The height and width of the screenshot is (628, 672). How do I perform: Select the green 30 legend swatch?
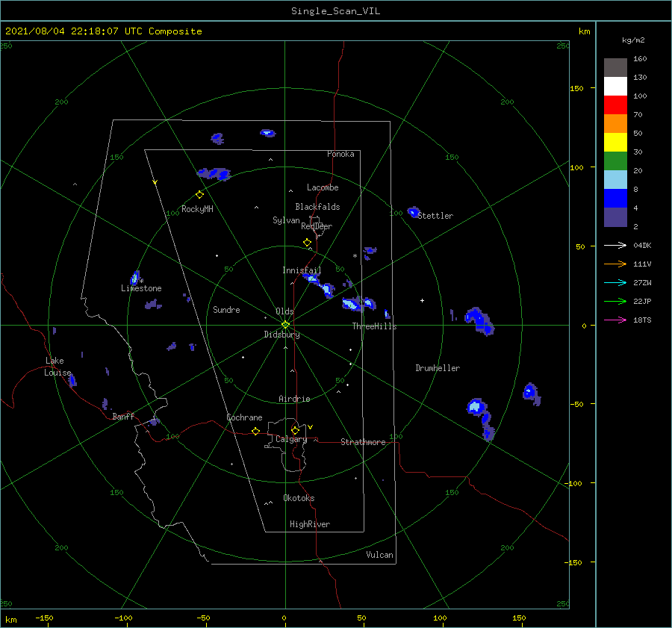[615, 161]
